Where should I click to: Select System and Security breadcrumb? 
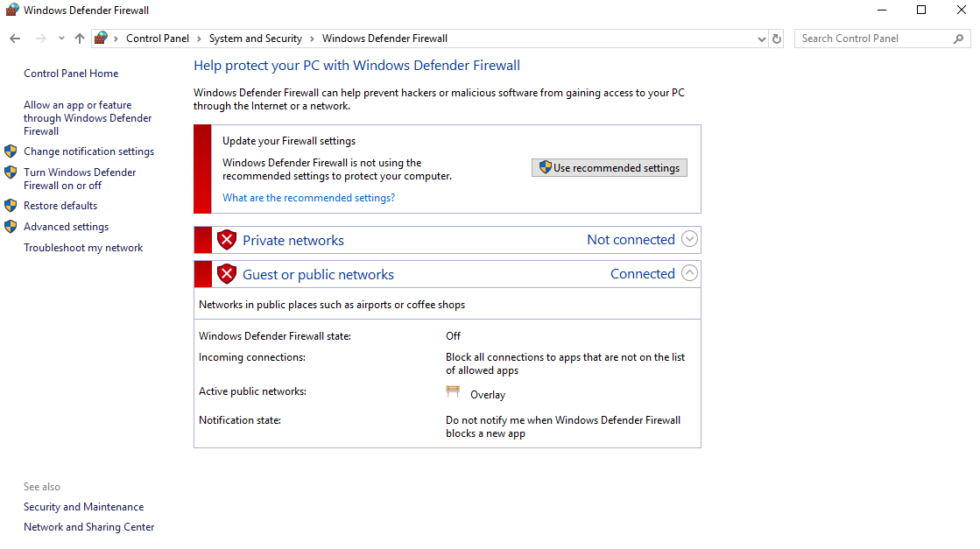(x=255, y=39)
